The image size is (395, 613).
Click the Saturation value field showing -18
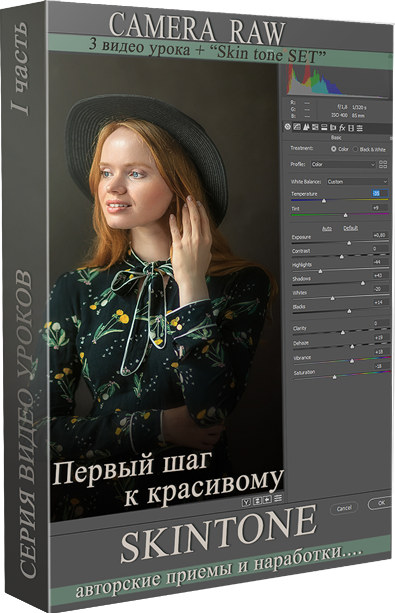[x=381, y=366]
